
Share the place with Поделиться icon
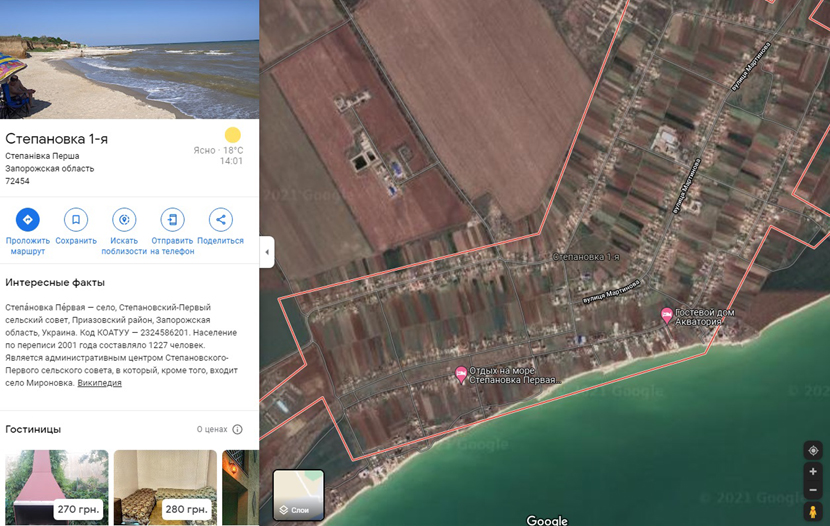pos(220,220)
